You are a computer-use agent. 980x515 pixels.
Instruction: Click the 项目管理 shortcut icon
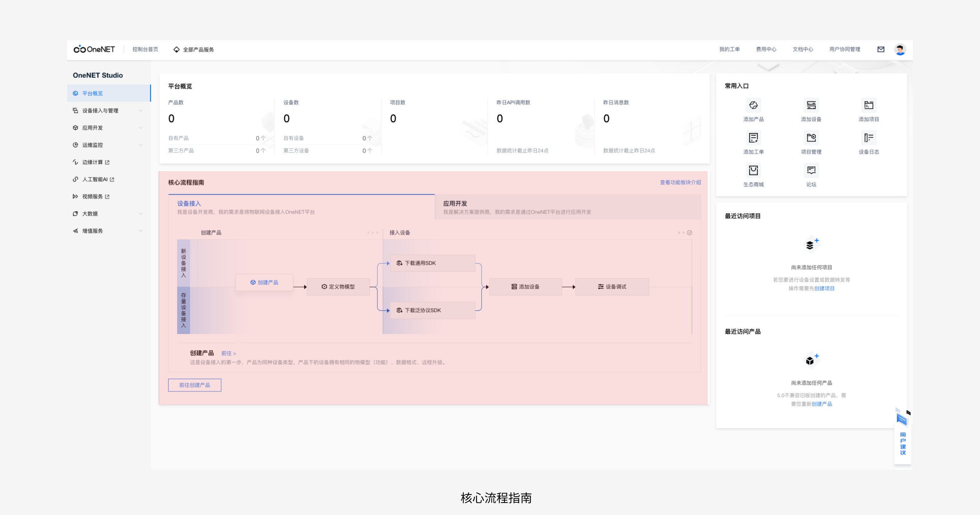(x=811, y=138)
